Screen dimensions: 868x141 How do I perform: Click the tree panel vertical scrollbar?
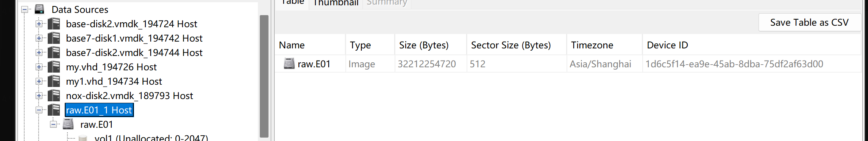click(x=264, y=76)
